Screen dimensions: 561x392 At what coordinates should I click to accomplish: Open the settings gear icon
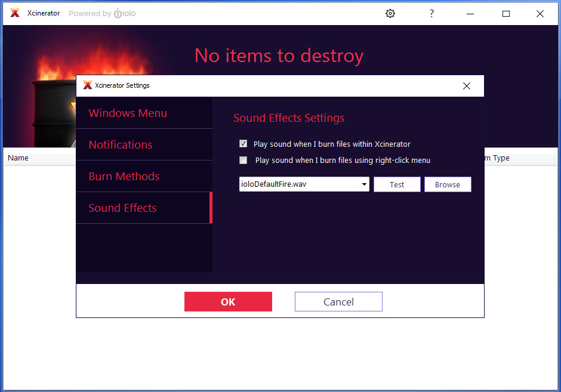pos(390,13)
